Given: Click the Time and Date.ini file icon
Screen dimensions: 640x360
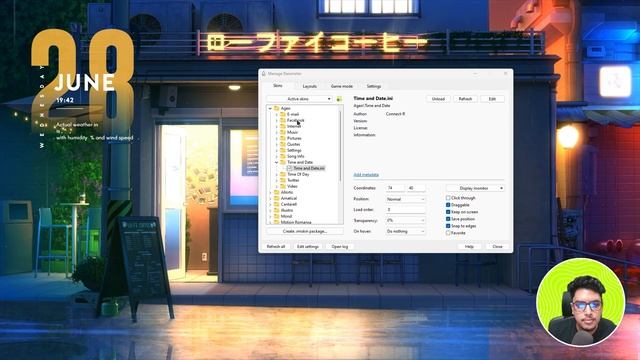Looking at the screenshot, I should coord(289,168).
